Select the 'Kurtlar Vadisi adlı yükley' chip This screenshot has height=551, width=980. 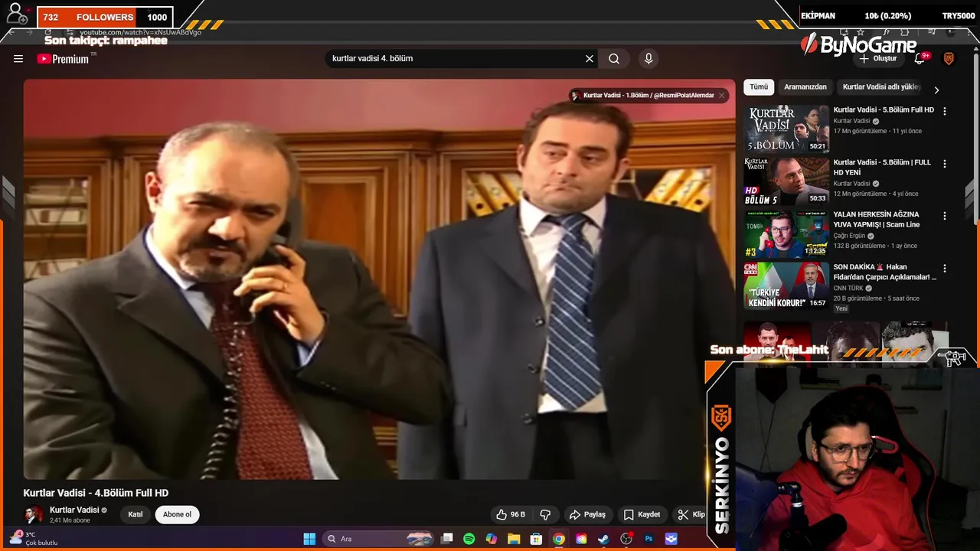tap(881, 87)
